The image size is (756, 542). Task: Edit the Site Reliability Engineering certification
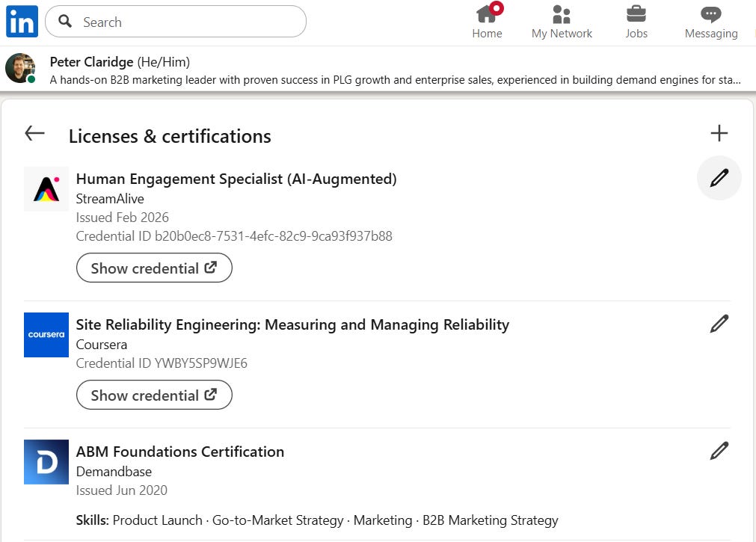point(719,324)
